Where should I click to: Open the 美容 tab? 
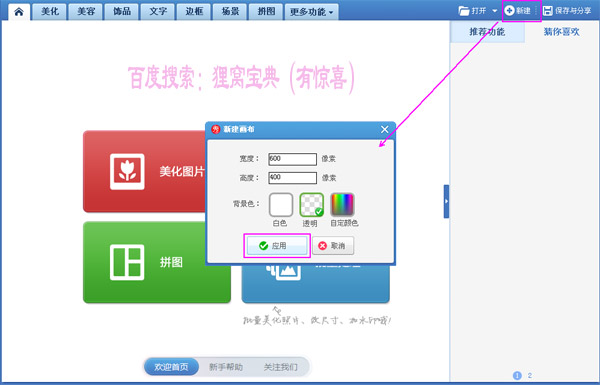tap(86, 11)
